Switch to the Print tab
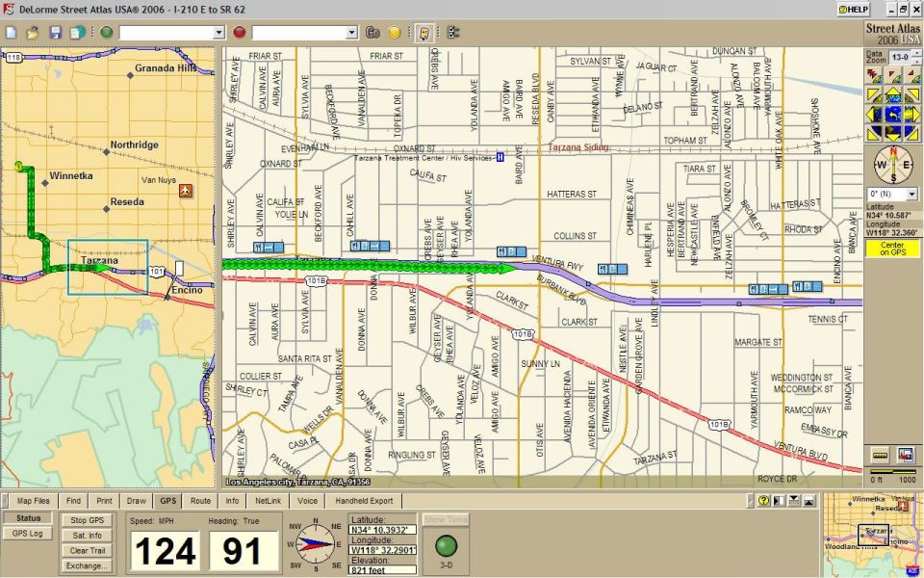The height and width of the screenshot is (578, 924). pos(104,501)
